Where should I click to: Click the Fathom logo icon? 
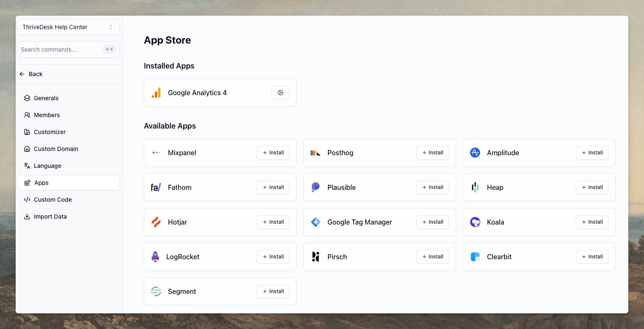tap(156, 187)
